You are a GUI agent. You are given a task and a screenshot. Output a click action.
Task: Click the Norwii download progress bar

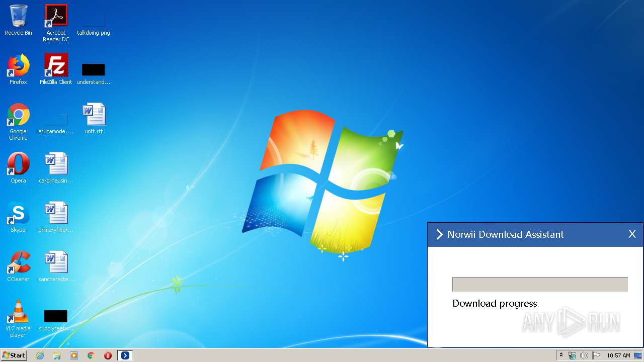tap(540, 284)
